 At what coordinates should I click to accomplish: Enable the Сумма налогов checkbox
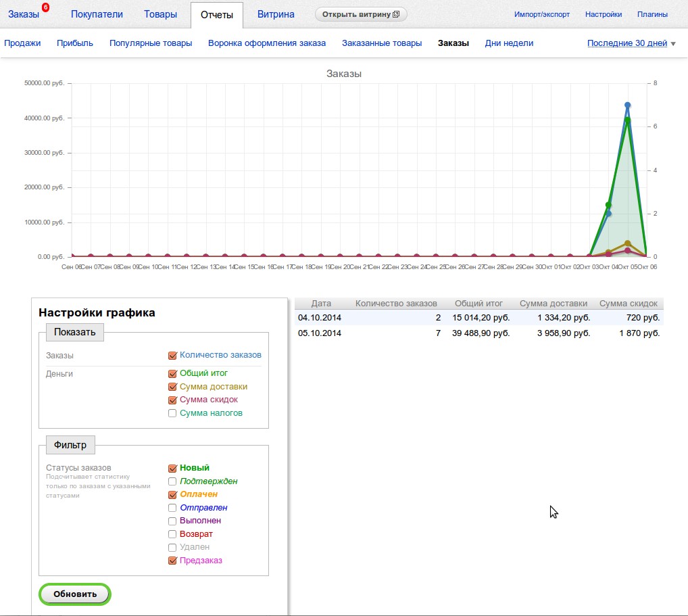(172, 413)
